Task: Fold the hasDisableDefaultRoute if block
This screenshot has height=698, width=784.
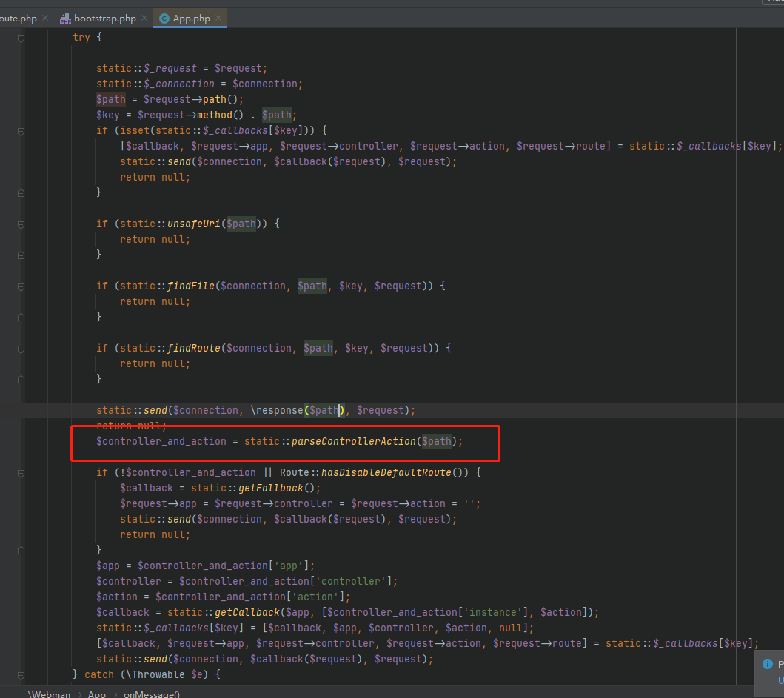Action: point(21,473)
